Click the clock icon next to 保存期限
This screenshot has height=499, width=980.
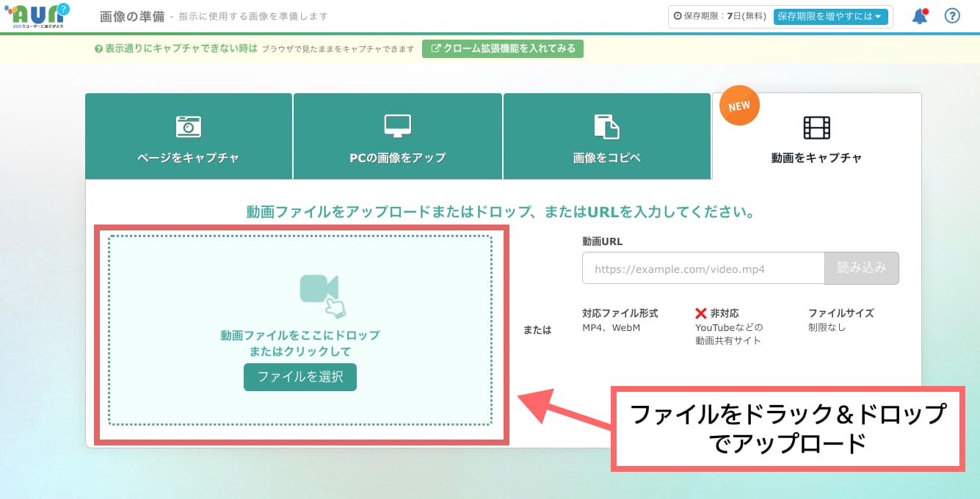(x=678, y=16)
